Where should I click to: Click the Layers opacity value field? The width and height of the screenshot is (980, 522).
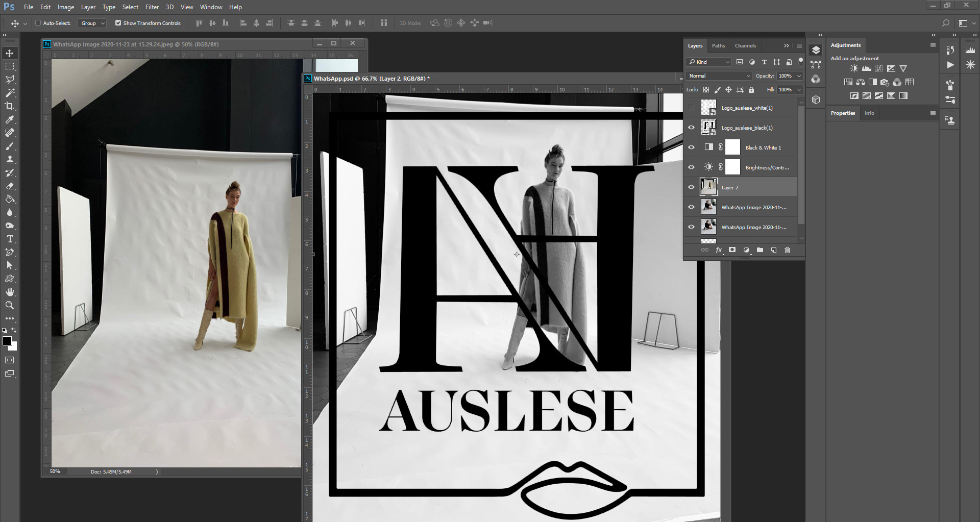tap(785, 76)
